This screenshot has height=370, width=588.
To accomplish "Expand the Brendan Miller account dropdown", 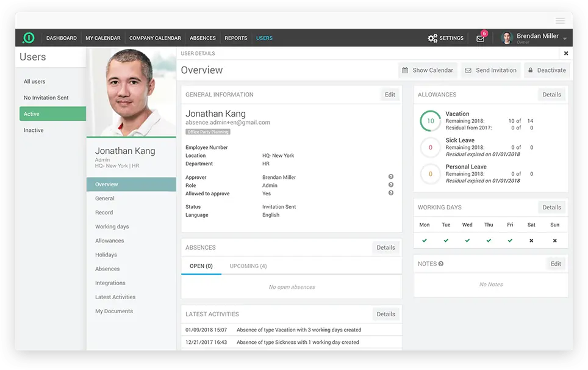I will [565, 38].
